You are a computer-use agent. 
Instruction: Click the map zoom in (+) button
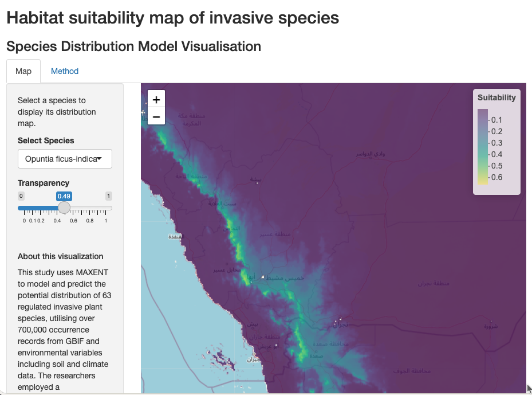(156, 99)
